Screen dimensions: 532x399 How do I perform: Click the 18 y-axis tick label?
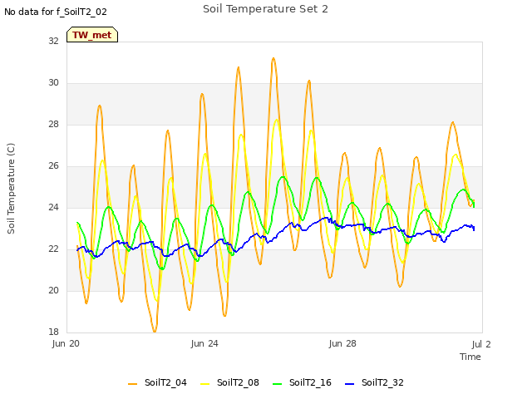(53, 332)
